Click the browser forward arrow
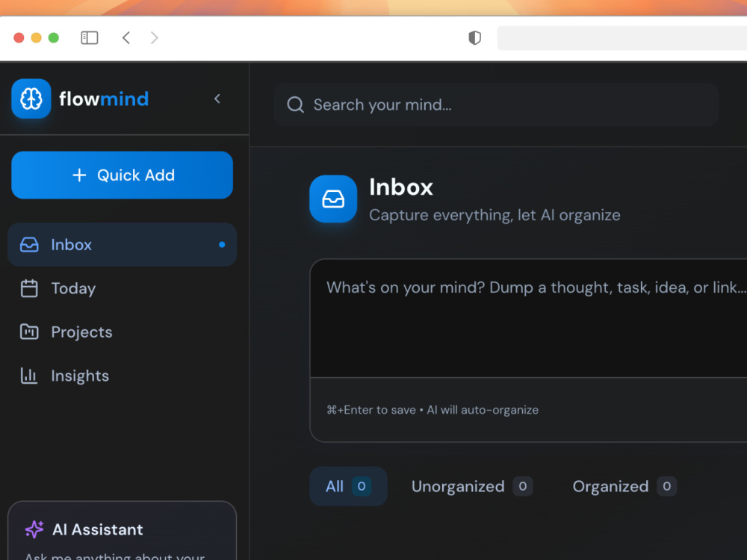 pos(154,37)
